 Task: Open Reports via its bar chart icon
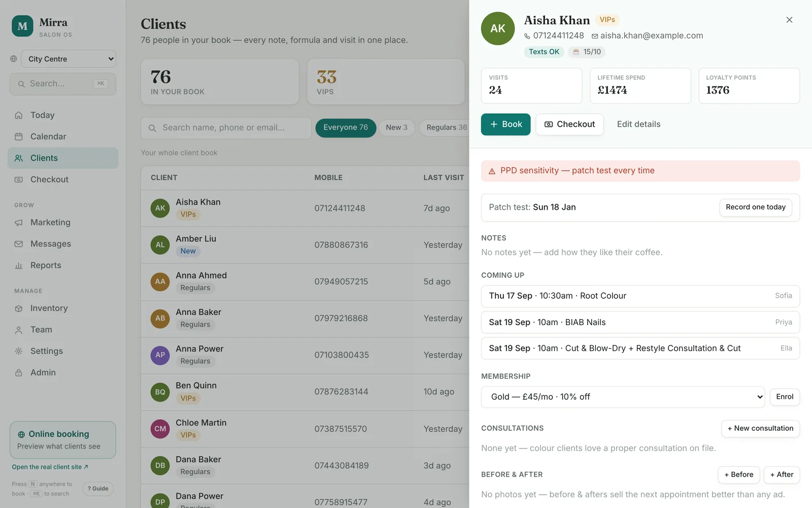19,265
